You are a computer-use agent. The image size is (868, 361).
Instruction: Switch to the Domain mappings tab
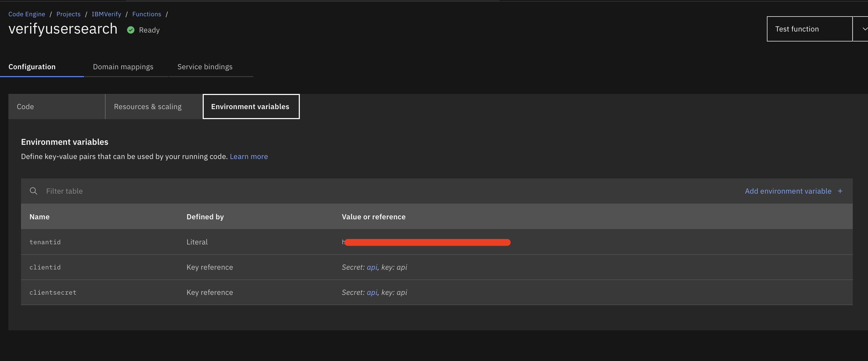(x=123, y=67)
